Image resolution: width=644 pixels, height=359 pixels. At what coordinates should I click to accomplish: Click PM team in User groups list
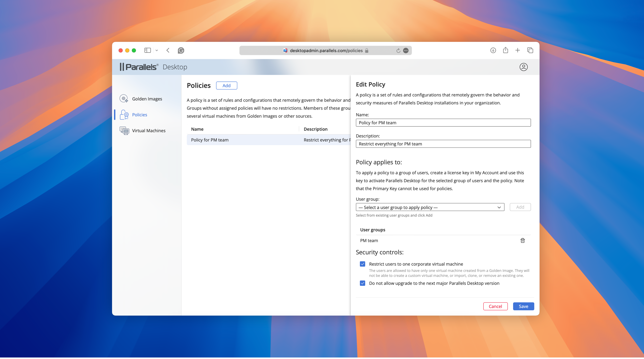369,241
